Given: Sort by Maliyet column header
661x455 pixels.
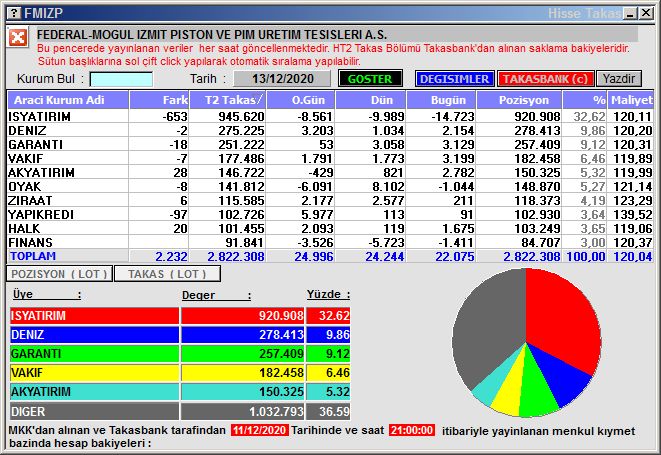Looking at the screenshot, I should coord(631,100).
